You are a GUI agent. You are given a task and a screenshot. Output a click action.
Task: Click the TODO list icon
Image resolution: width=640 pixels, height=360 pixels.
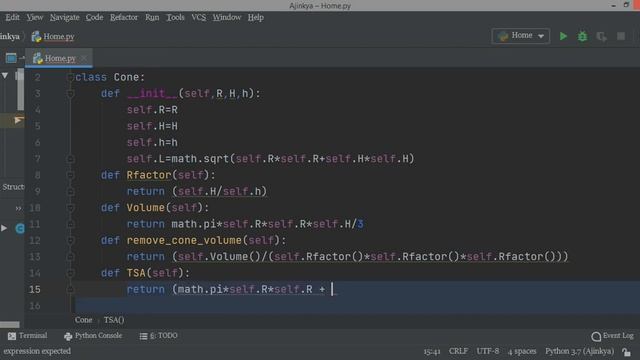(x=143, y=336)
